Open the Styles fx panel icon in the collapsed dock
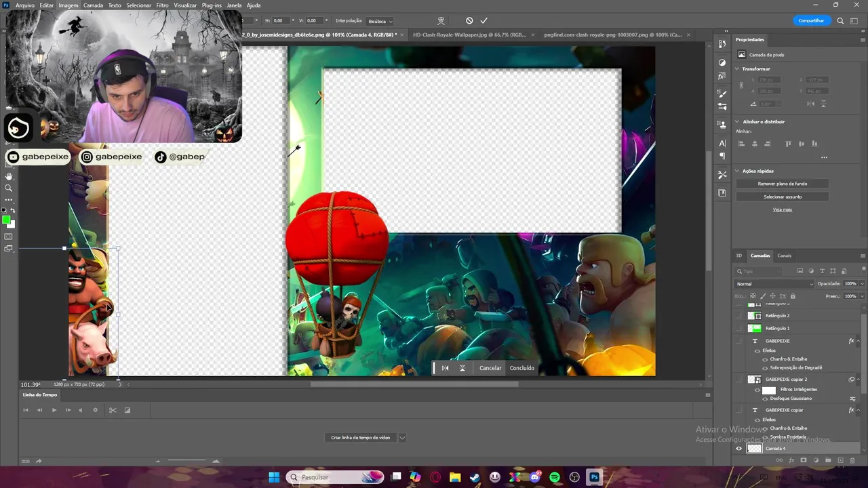The width and height of the screenshot is (868, 488). 722,76
